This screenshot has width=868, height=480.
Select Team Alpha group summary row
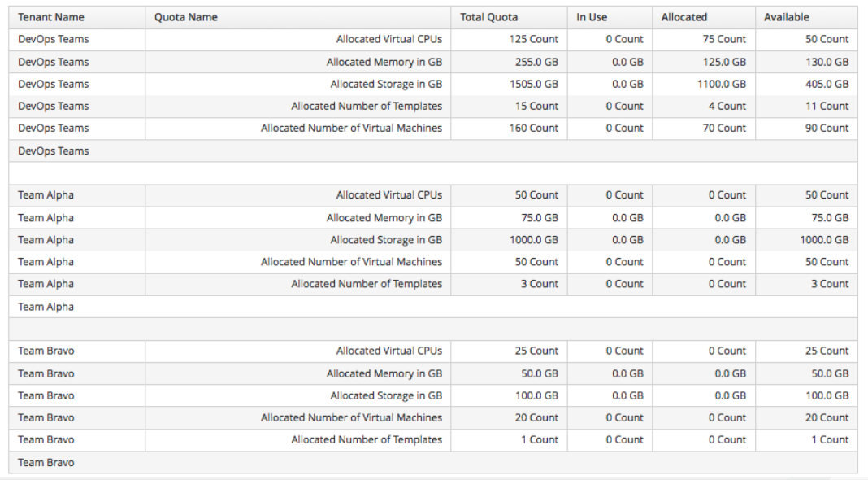46,307
